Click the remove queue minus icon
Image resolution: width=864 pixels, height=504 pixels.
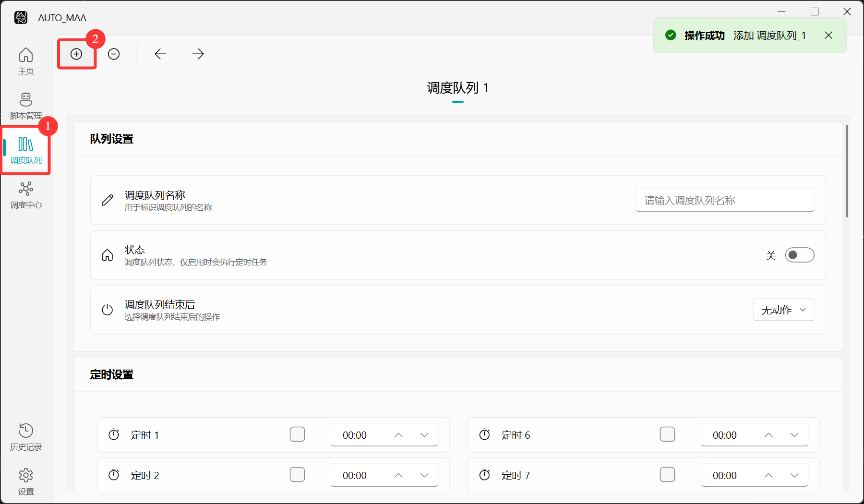pyautogui.click(x=114, y=54)
